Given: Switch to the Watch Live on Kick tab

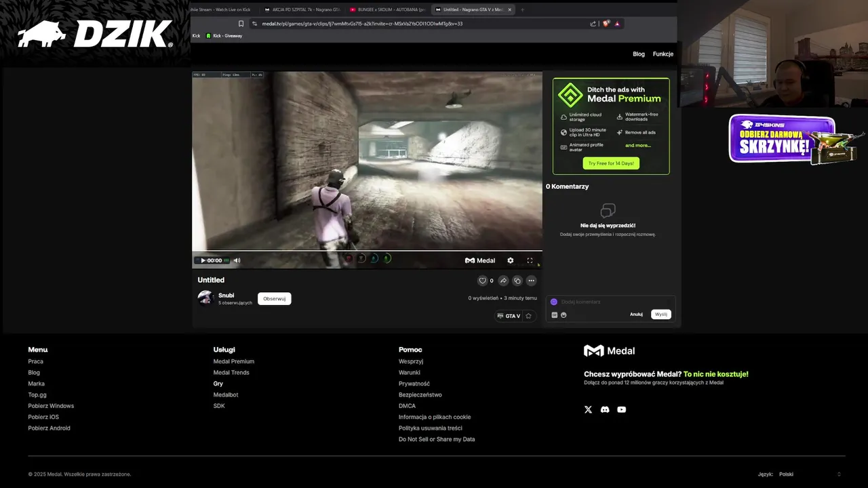Looking at the screenshot, I should click(222, 9).
